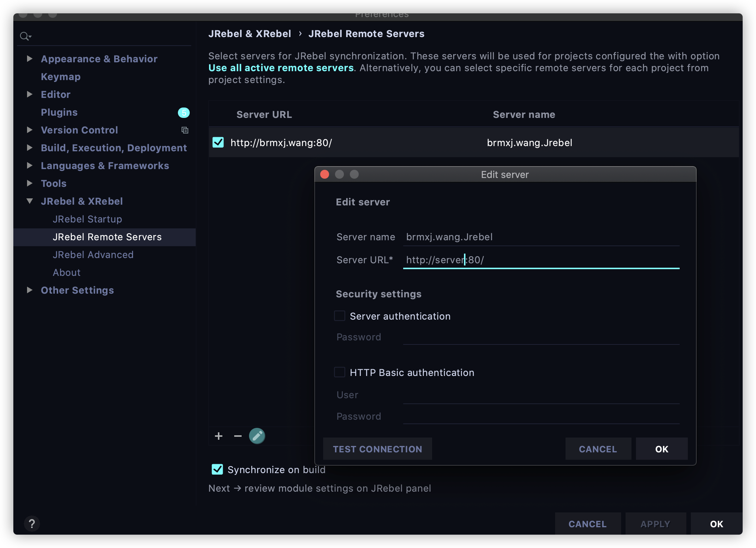Close the Edit server dialog with red button
The image size is (756, 548).
pos(325,174)
